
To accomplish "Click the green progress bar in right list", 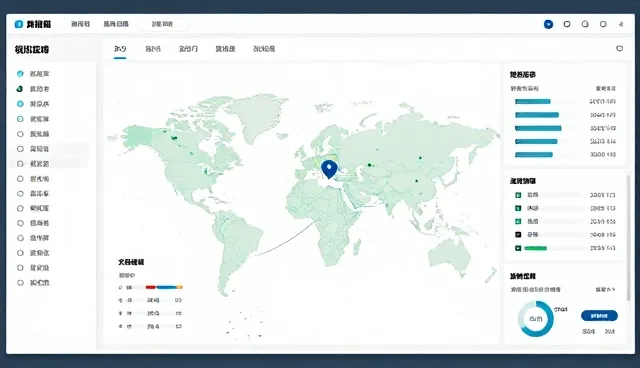I will coord(536,248).
